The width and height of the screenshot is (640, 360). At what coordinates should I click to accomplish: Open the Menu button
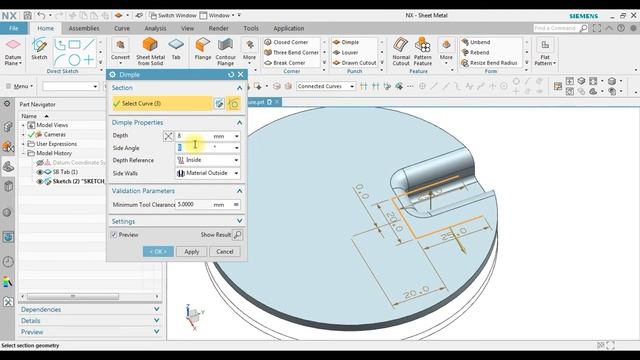pos(20,86)
